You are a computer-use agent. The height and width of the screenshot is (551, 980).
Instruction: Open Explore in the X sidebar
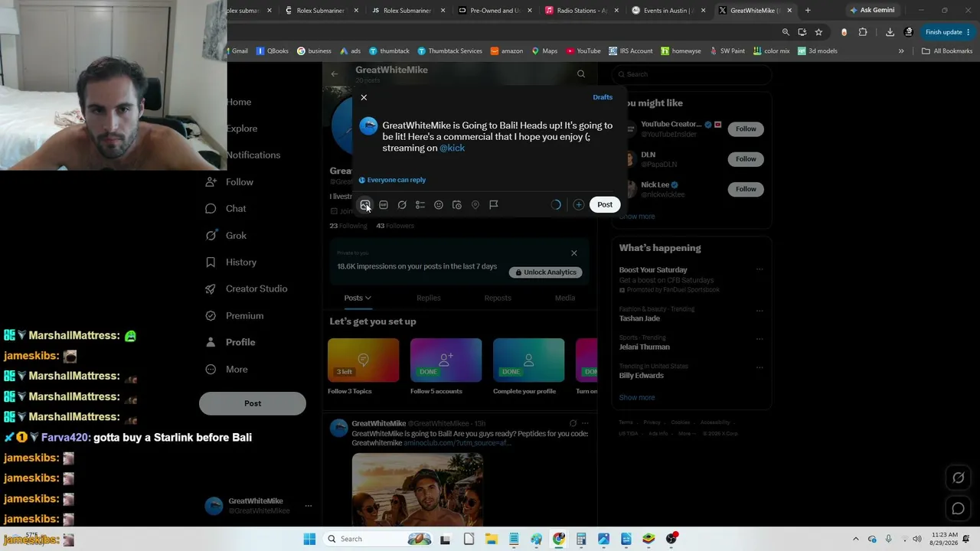click(x=242, y=129)
